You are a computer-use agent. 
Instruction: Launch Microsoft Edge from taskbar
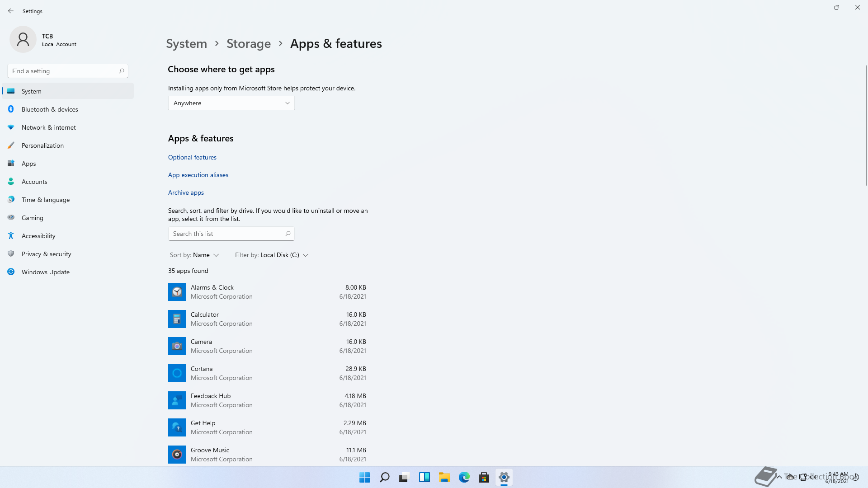click(464, 477)
